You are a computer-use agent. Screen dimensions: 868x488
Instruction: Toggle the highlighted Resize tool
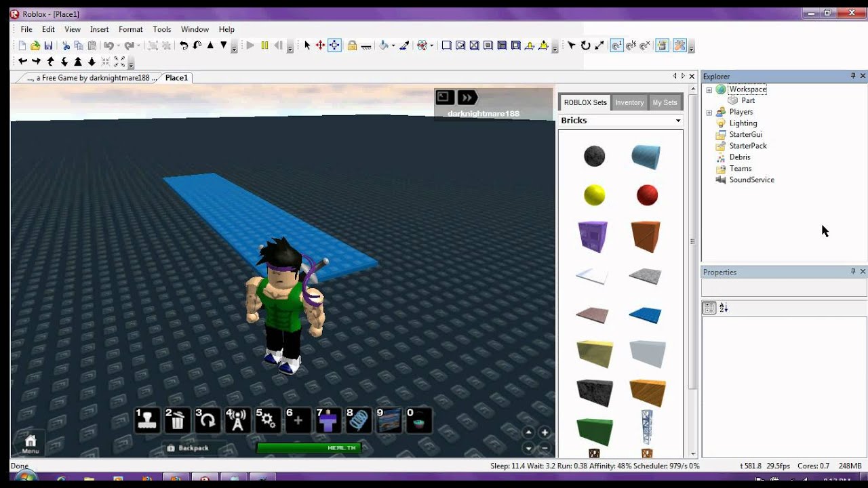click(334, 45)
